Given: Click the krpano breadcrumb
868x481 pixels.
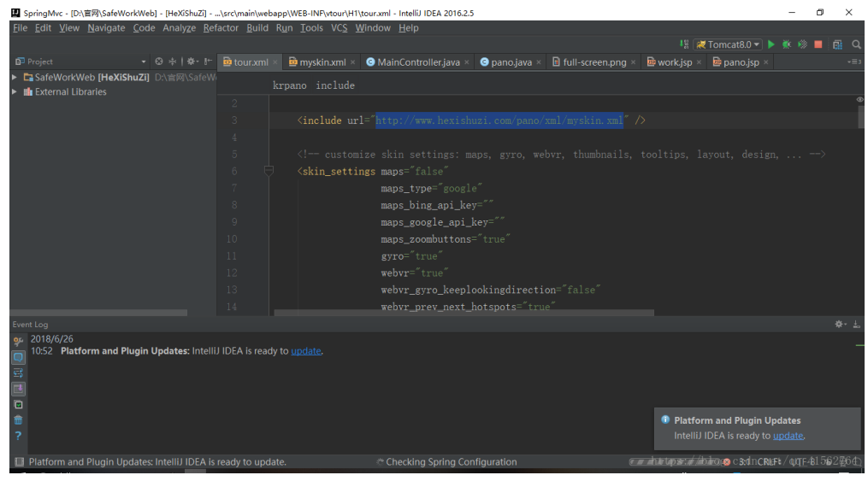Looking at the screenshot, I should [289, 85].
